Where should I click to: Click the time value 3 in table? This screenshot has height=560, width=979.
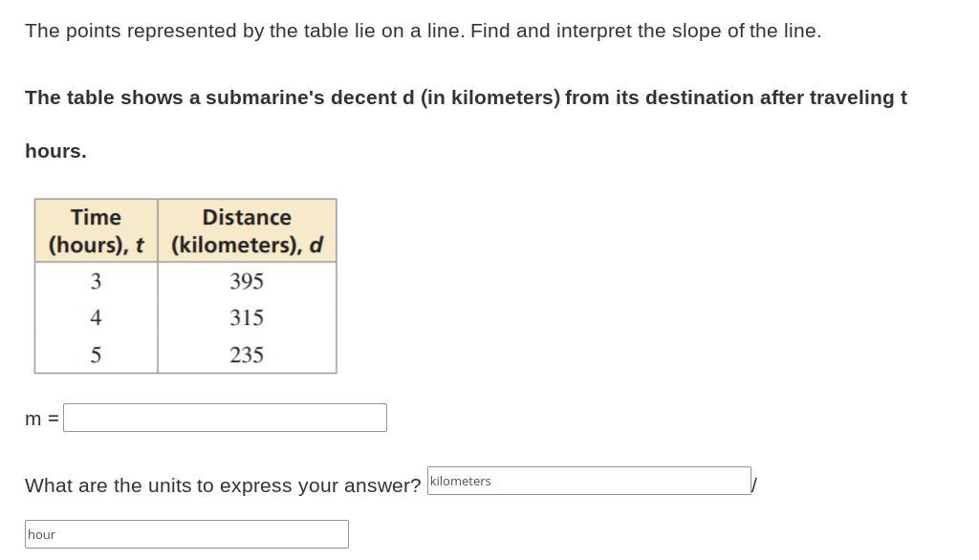(96, 281)
